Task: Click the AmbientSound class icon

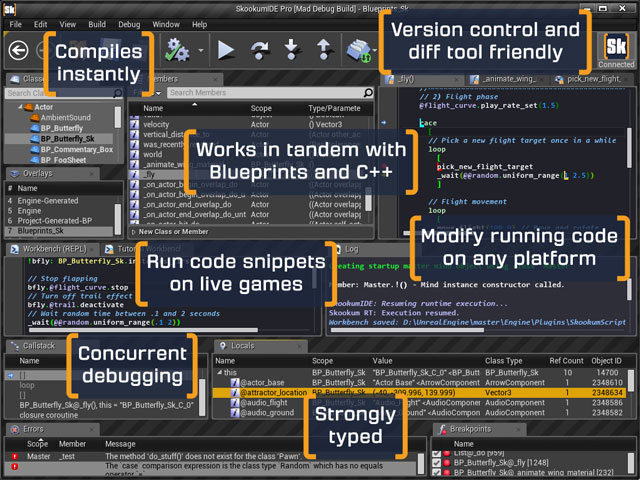Action: (x=35, y=118)
